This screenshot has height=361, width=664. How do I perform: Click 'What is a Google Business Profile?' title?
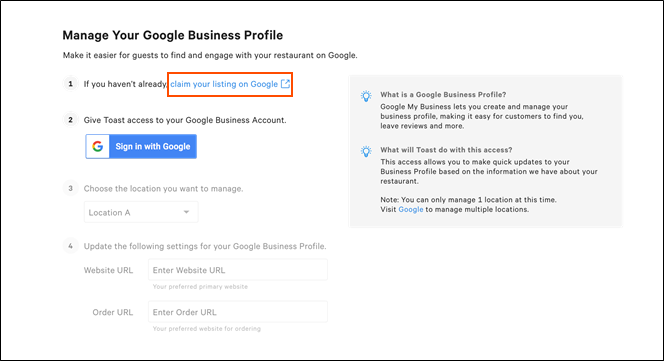click(x=443, y=94)
